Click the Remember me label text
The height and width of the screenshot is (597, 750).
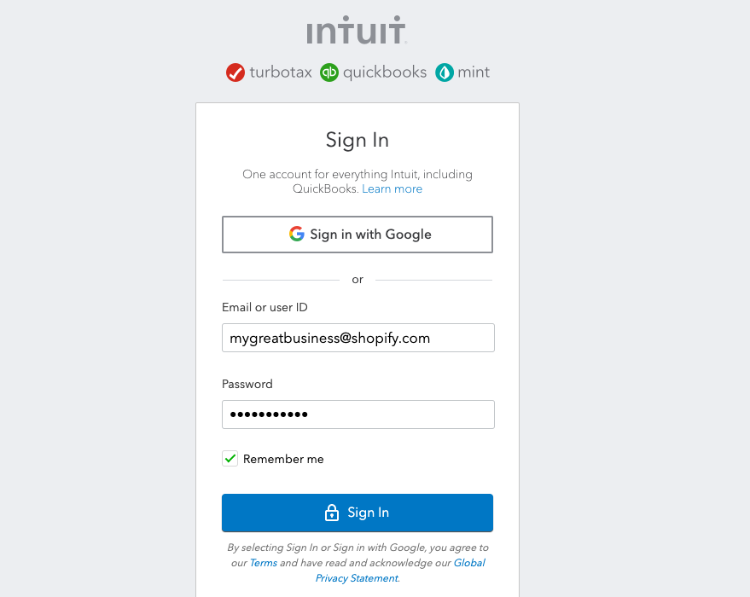pos(283,459)
